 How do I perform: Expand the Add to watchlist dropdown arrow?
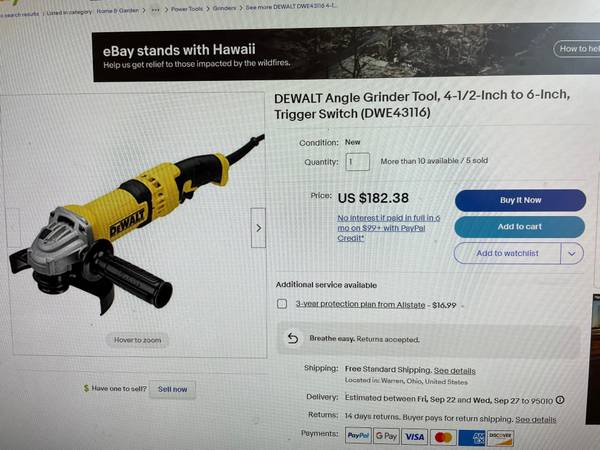pos(572,253)
